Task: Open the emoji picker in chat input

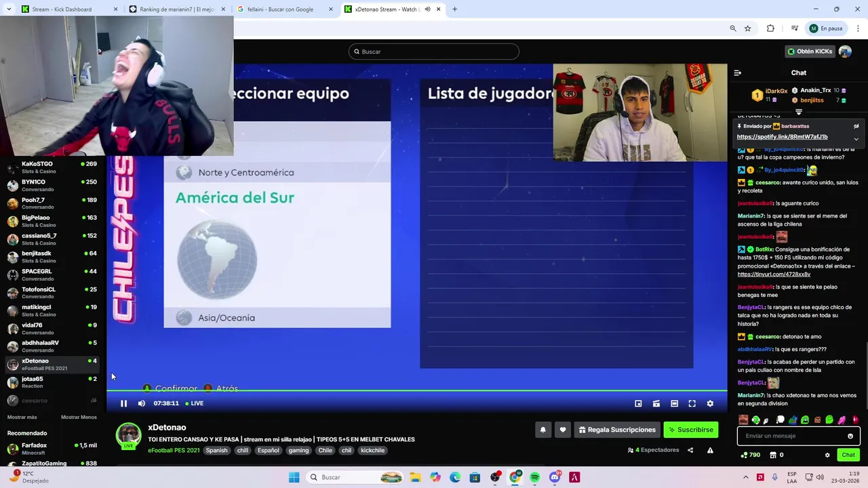Action: click(850, 436)
